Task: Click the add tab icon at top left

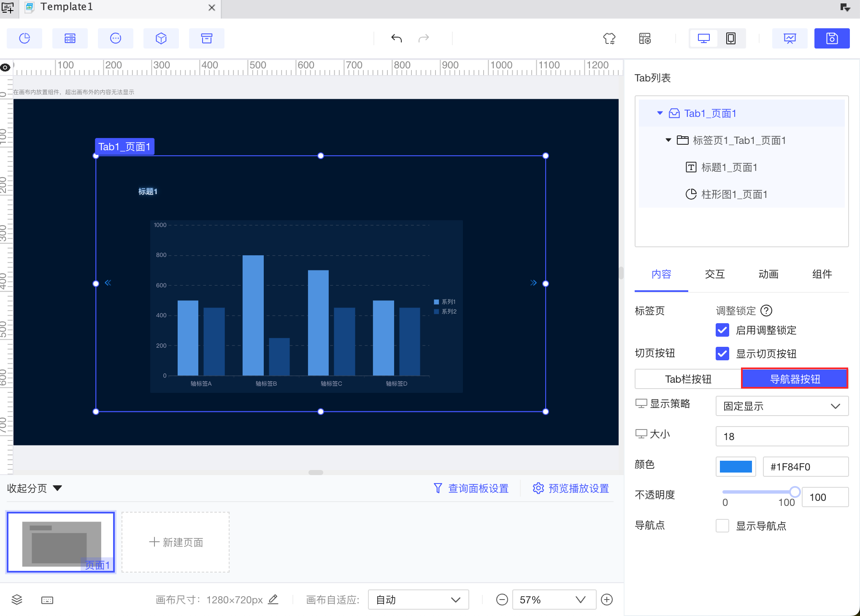Action: [8, 7]
